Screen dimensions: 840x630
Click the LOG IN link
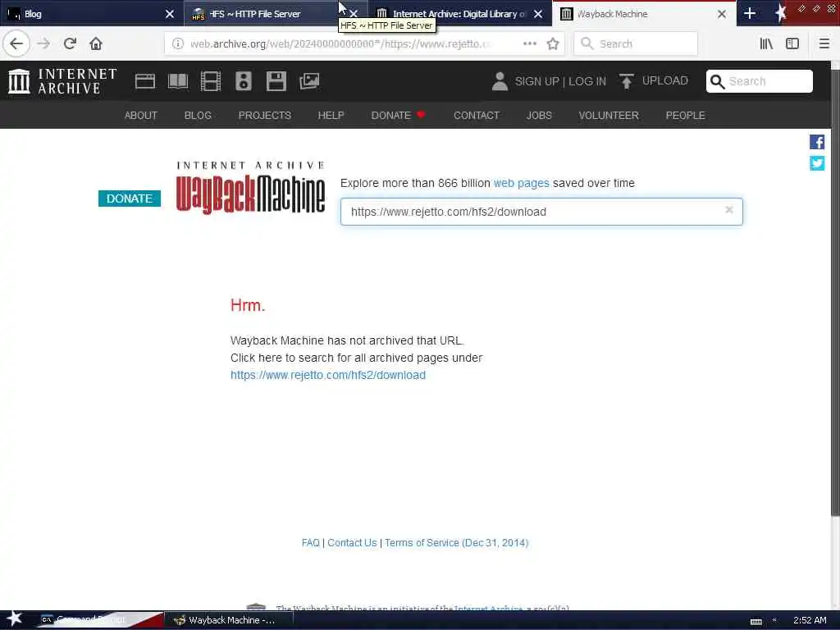tap(587, 81)
